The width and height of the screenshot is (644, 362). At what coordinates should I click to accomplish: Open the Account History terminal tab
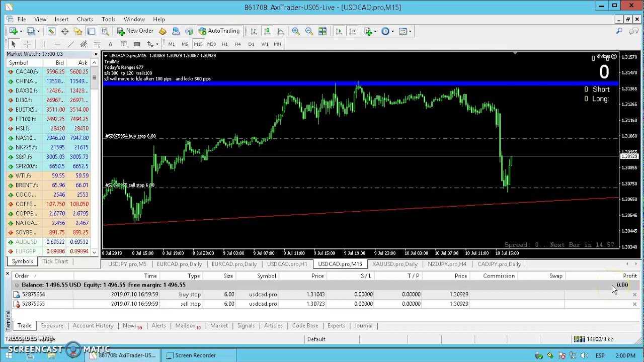93,326
